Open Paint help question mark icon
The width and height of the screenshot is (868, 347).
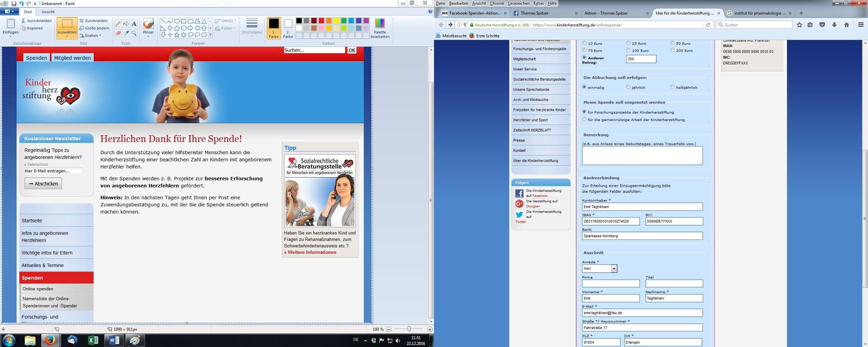coord(430,11)
